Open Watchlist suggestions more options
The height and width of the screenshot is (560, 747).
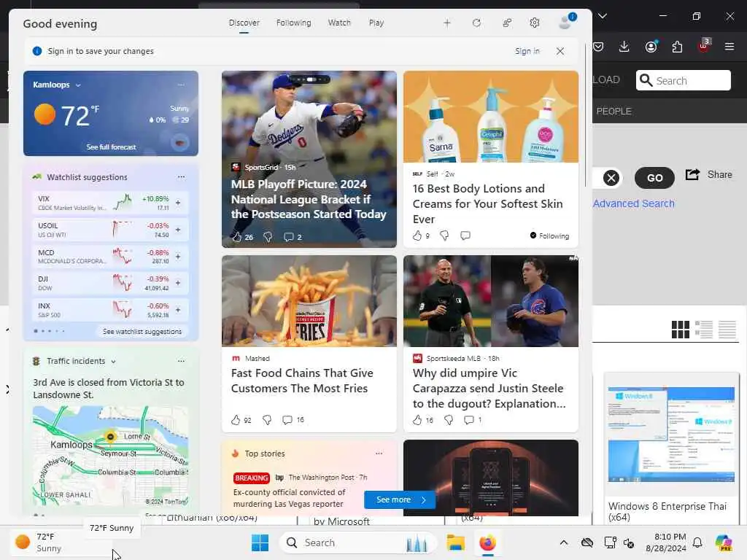(x=181, y=177)
